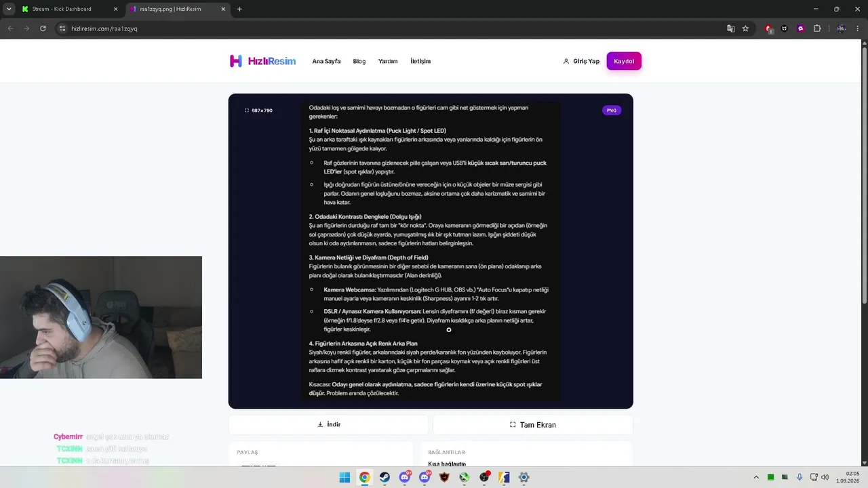Click the PAYLAŞ section heading
868x488 pixels.
[x=248, y=452]
